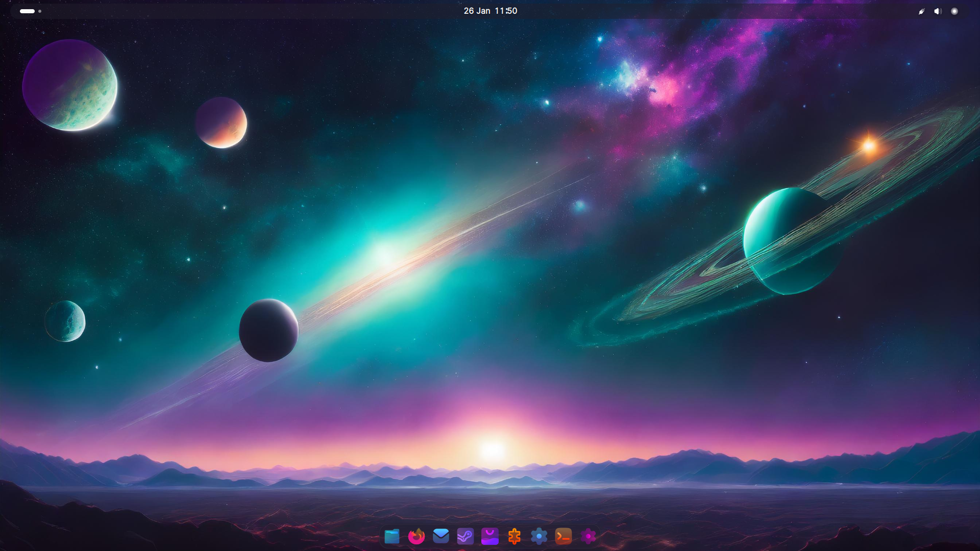Open the purple gear app in the dock
The image size is (980, 551).
coord(588,536)
